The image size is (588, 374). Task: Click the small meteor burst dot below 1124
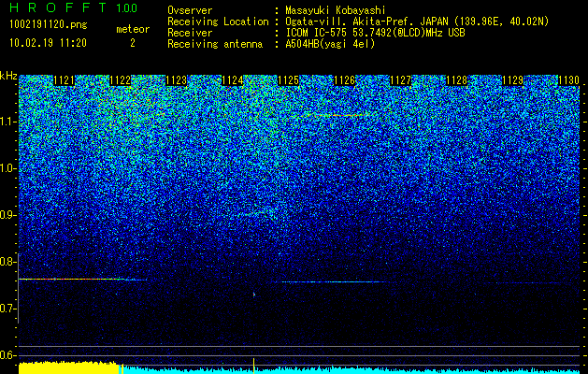254,295
